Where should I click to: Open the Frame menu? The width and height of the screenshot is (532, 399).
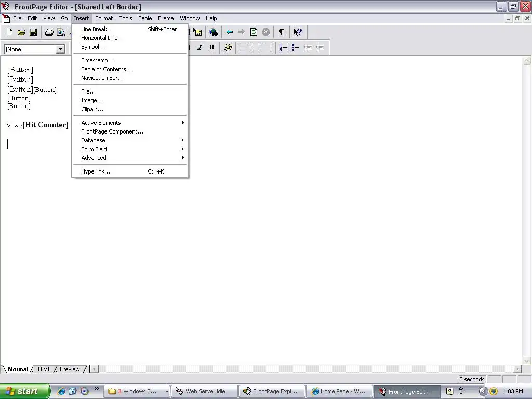click(x=166, y=18)
